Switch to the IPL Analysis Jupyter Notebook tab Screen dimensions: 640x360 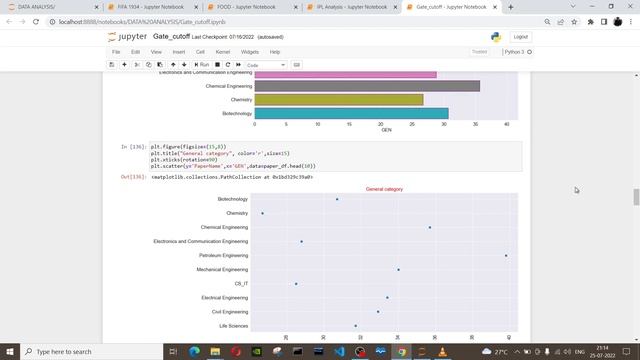pyautogui.click(x=352, y=7)
